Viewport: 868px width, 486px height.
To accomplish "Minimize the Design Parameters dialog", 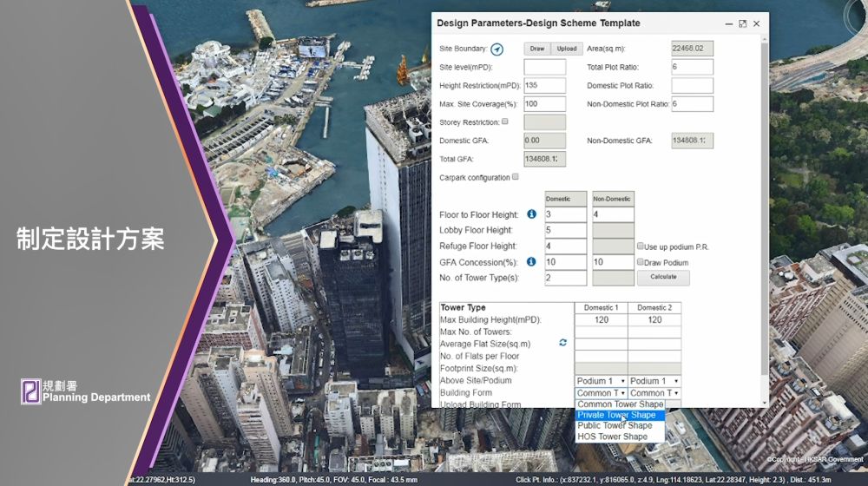I will click(728, 23).
